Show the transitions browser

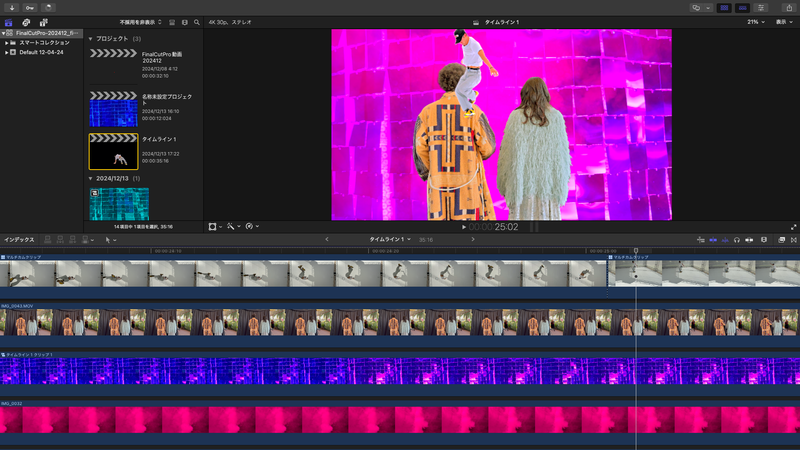pyautogui.click(x=793, y=240)
